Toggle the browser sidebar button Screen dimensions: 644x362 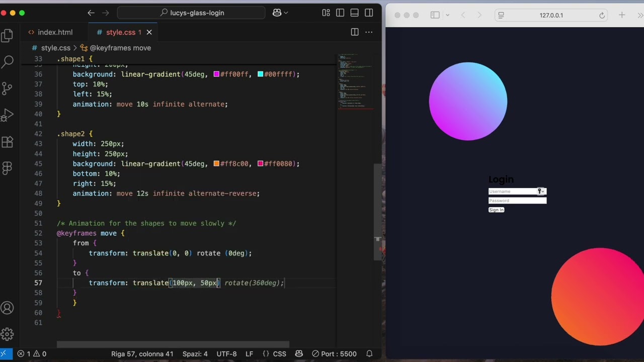[435, 15]
